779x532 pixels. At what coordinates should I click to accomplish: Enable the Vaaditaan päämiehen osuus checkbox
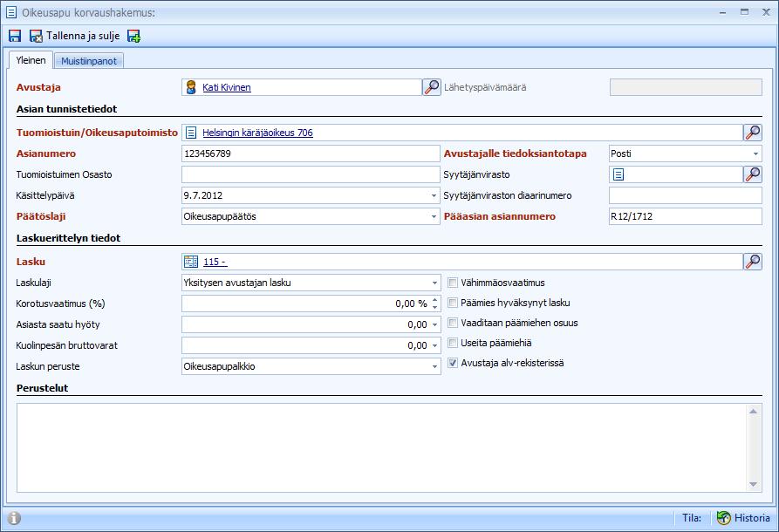click(453, 323)
